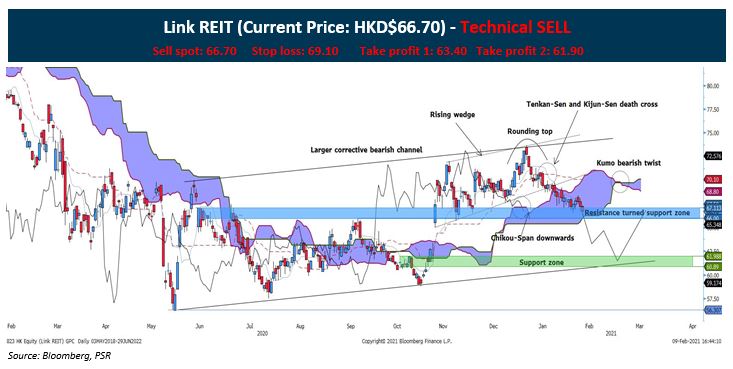Click the 'Jan' month axis label

[x=542, y=326]
